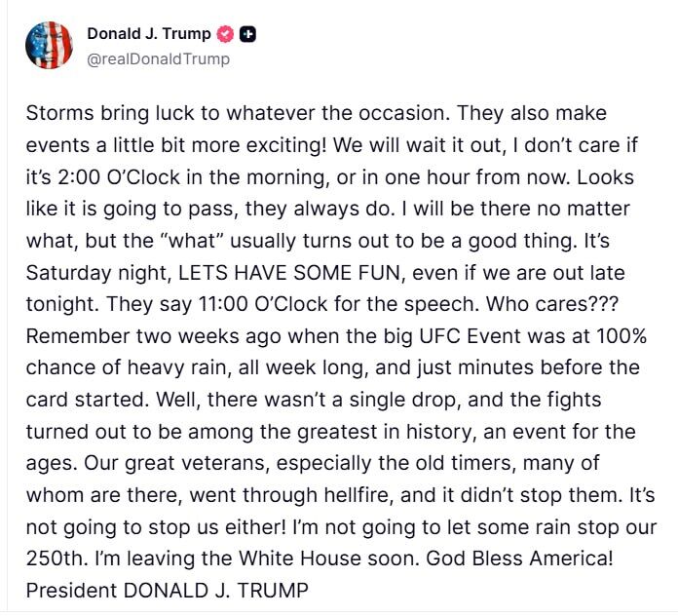This screenshot has width=678, height=616.
Task: Click the opening word "Storms"
Action: [60, 113]
